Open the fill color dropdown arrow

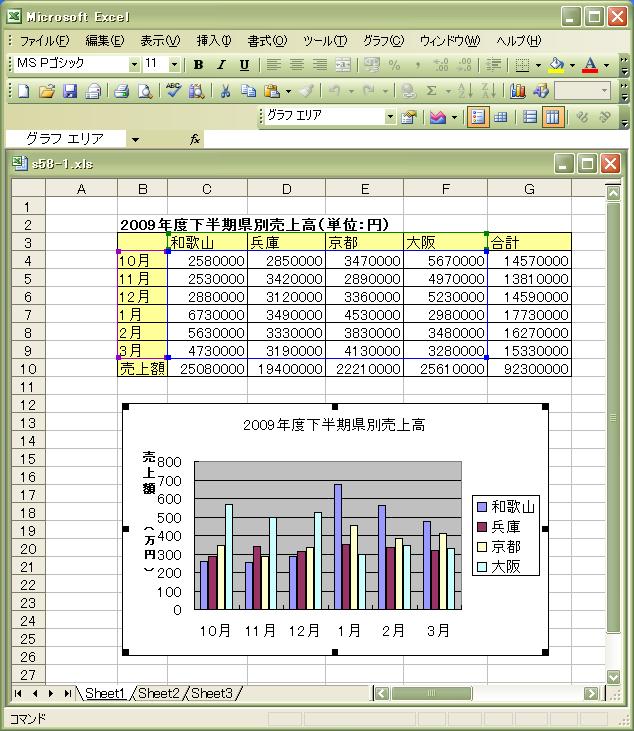(x=572, y=65)
